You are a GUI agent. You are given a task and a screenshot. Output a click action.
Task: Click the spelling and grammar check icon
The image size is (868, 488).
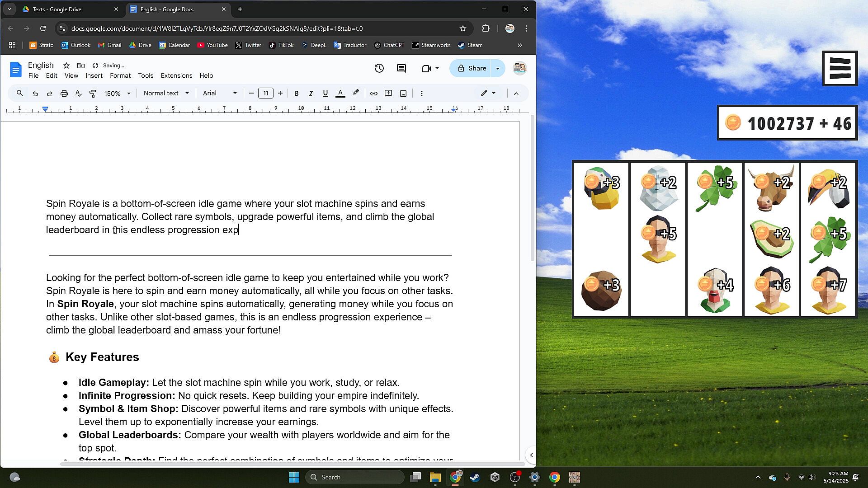[78, 94]
